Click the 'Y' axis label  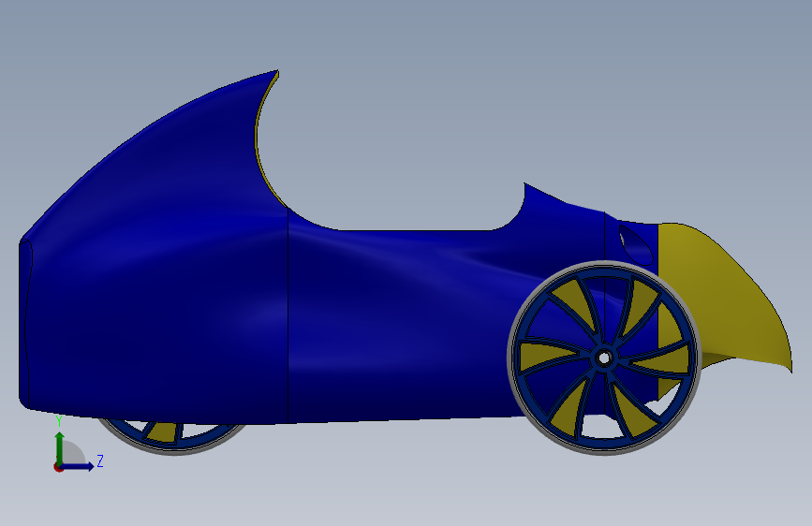click(59, 421)
